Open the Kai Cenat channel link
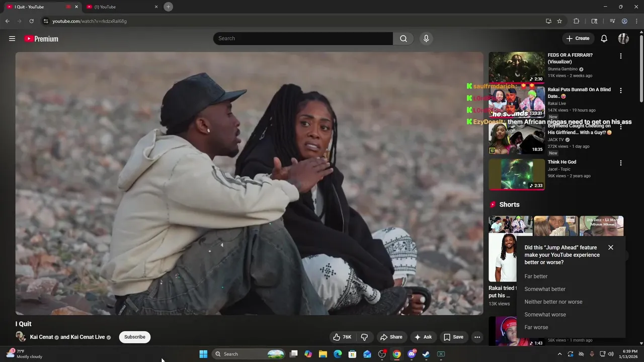The height and width of the screenshot is (362, 644). [41, 337]
